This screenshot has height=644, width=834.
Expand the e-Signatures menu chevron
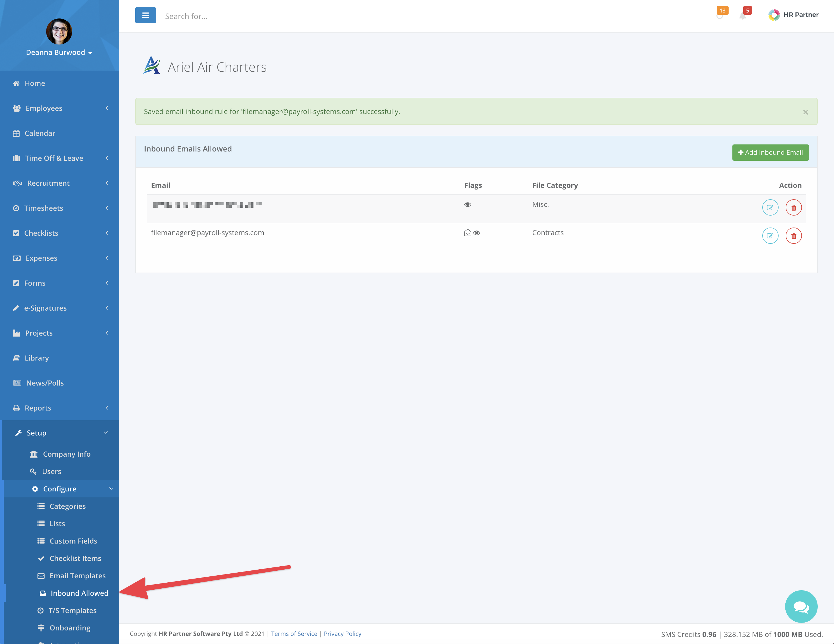(x=107, y=308)
